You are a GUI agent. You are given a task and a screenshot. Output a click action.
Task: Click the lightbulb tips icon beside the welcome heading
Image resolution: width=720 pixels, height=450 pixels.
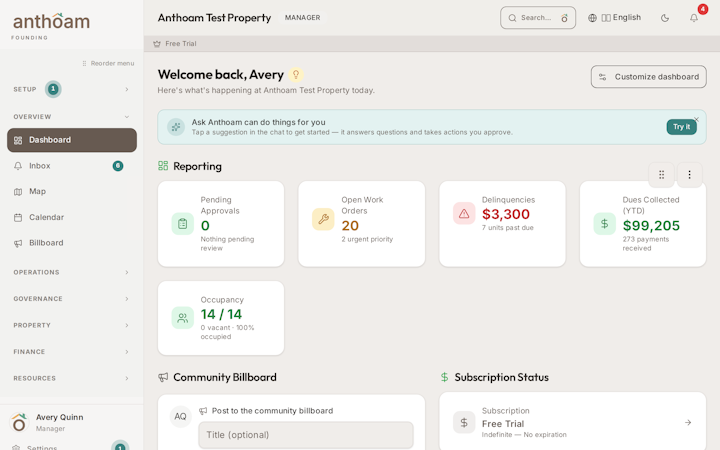tap(296, 74)
